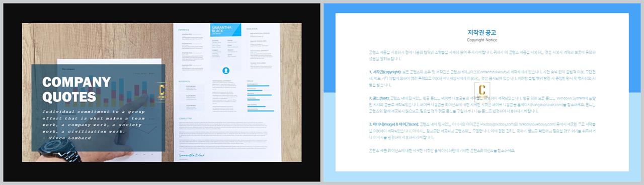This screenshot has width=644, height=185.
Task: Click the Samantha Black signature on resume
Action: (192, 156)
